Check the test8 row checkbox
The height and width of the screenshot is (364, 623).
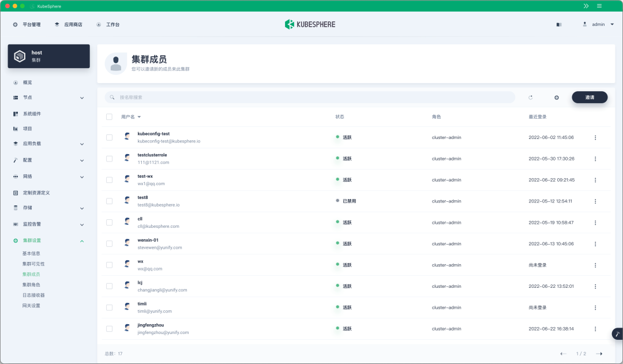(109, 201)
